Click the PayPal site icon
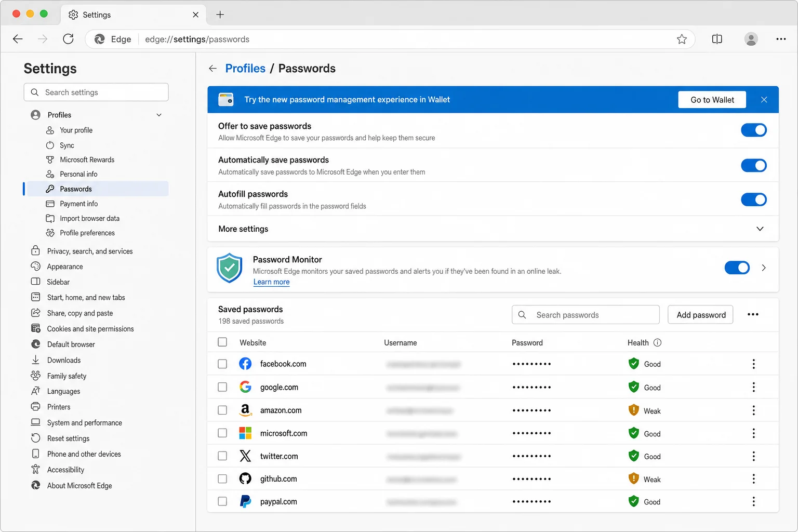This screenshot has width=798, height=532. click(x=245, y=501)
